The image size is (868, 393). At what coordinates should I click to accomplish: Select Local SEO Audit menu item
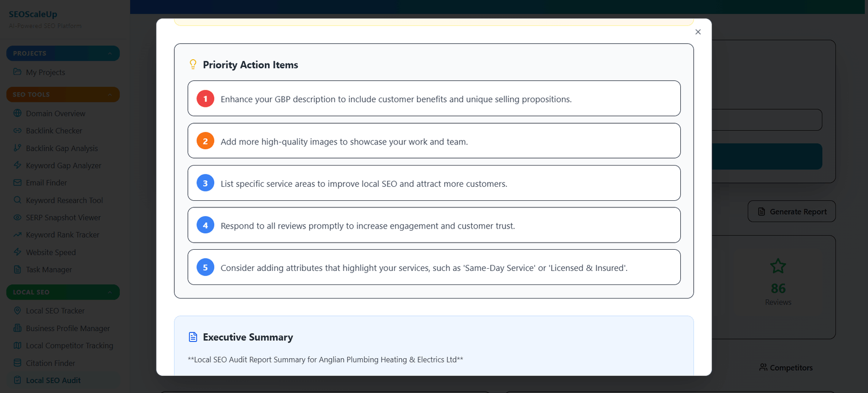tap(63, 381)
